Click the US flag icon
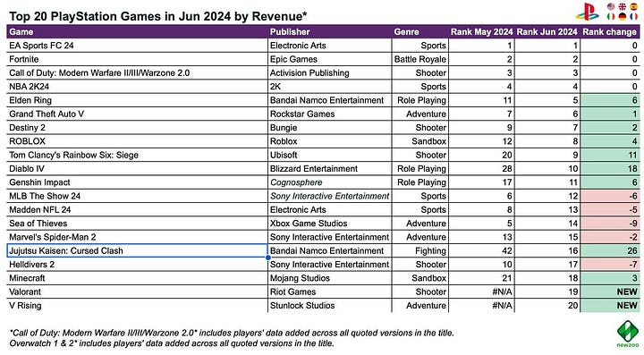This screenshot has height=355, width=644. click(x=611, y=6)
